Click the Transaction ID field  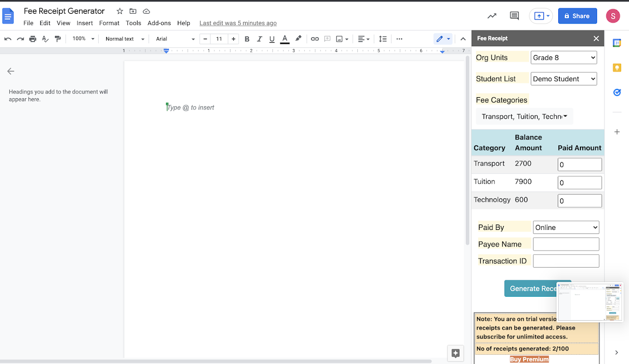click(x=566, y=261)
